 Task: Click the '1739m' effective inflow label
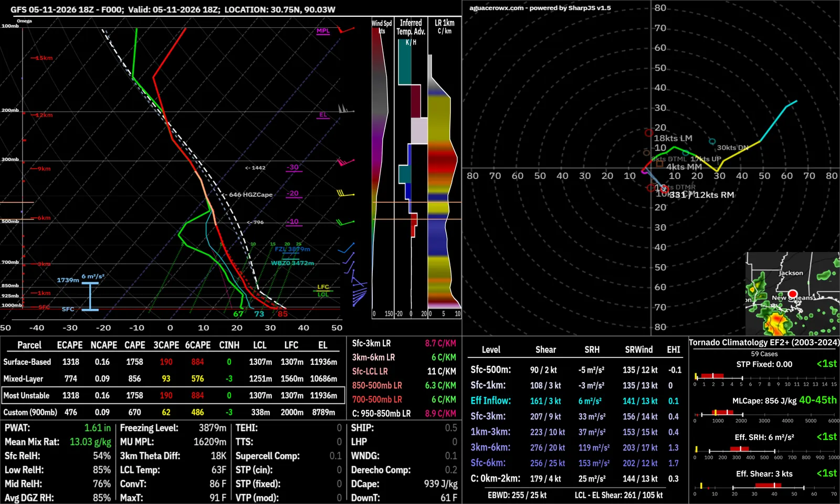(68, 280)
